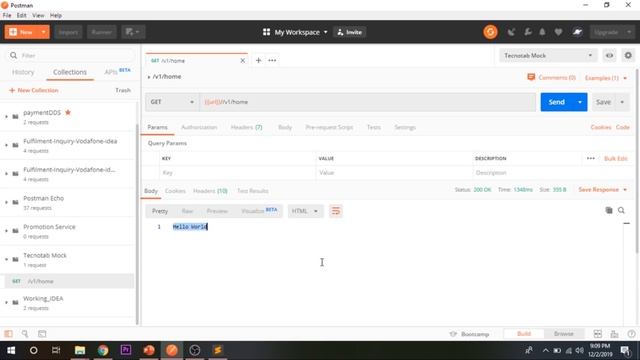Click the environment quick look eye icon

pyautogui.click(x=609, y=56)
